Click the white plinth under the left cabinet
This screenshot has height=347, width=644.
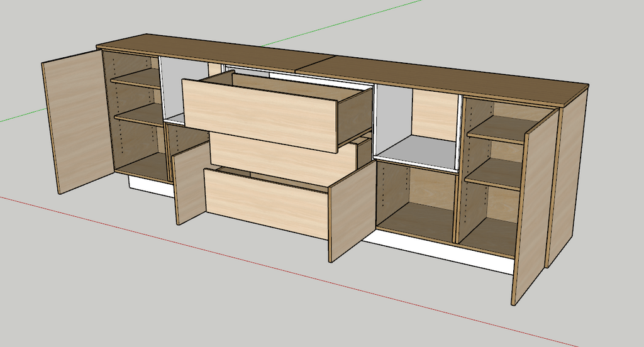click(x=150, y=187)
